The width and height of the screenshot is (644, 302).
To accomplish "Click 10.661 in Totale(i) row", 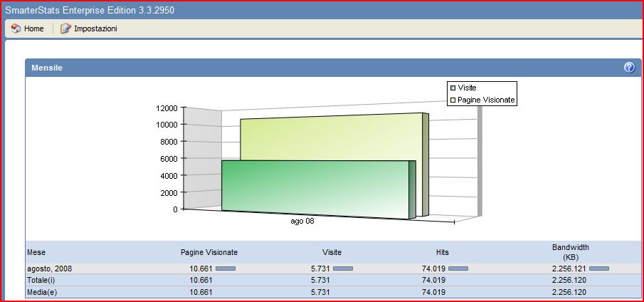I will [x=201, y=280].
